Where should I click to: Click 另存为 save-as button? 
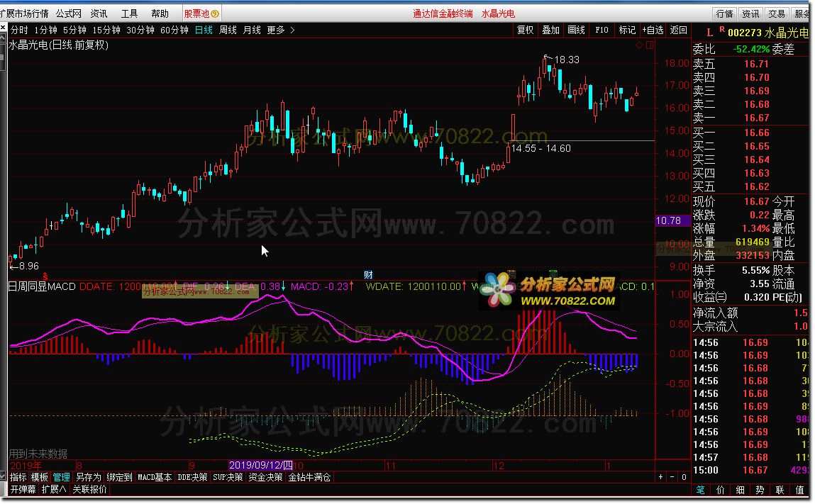point(88,477)
